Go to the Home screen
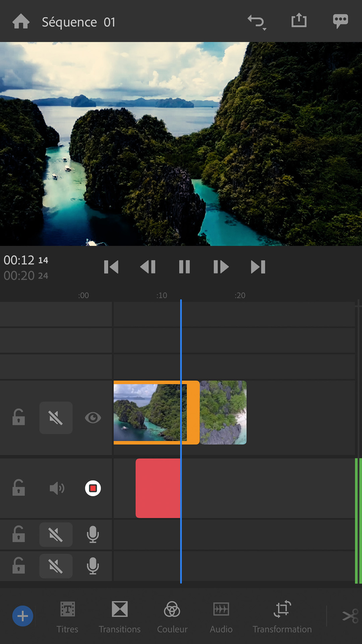The width and height of the screenshot is (362, 644). 21,22
